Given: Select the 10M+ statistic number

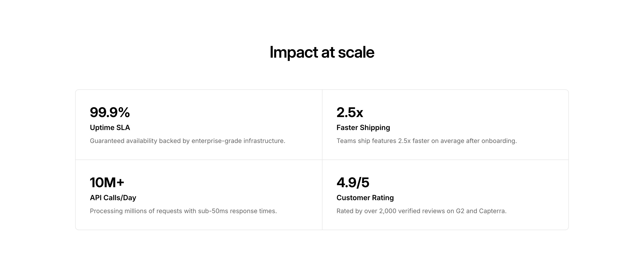Looking at the screenshot, I should click(107, 183).
